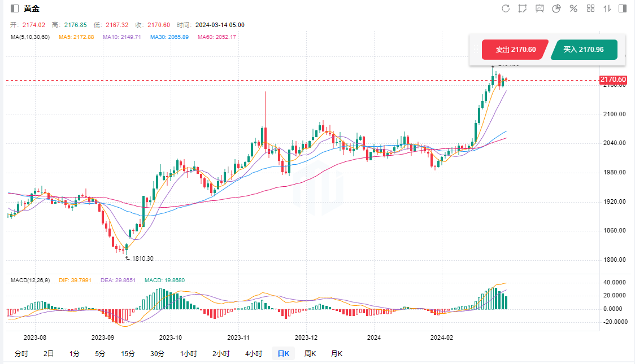This screenshot has height=364, width=635.
Task: Click the up-down arrows sort icon
Action: pyautogui.click(x=607, y=8)
